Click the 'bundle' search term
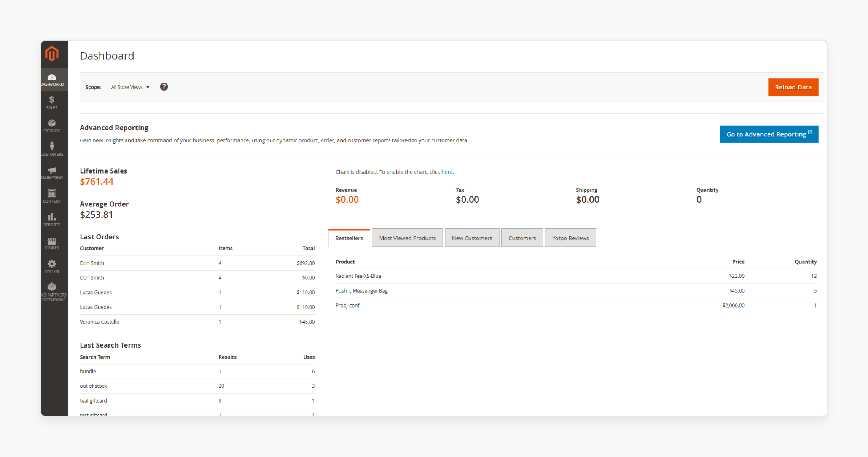Screen dimensions: 868x457 click(x=88, y=371)
